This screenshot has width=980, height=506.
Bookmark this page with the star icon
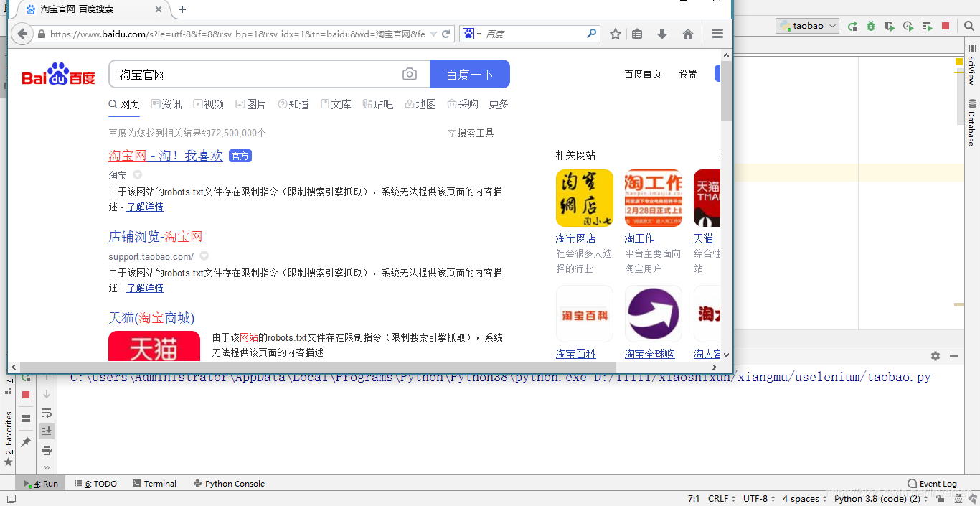click(615, 34)
